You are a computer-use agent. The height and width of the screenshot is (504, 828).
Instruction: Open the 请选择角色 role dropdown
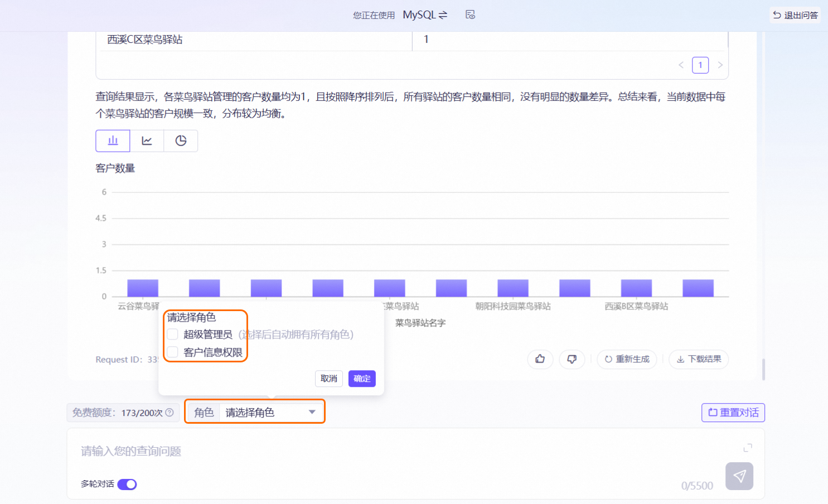tap(271, 413)
